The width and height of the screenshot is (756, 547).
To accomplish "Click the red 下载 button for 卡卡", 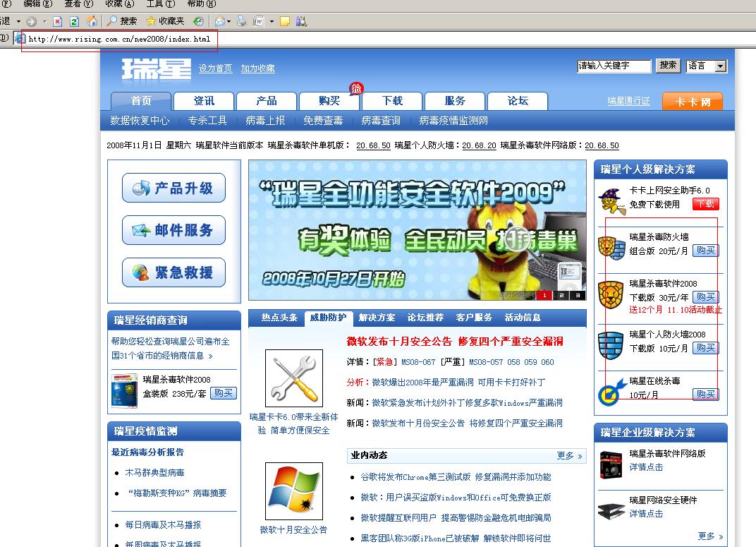I will 706,204.
